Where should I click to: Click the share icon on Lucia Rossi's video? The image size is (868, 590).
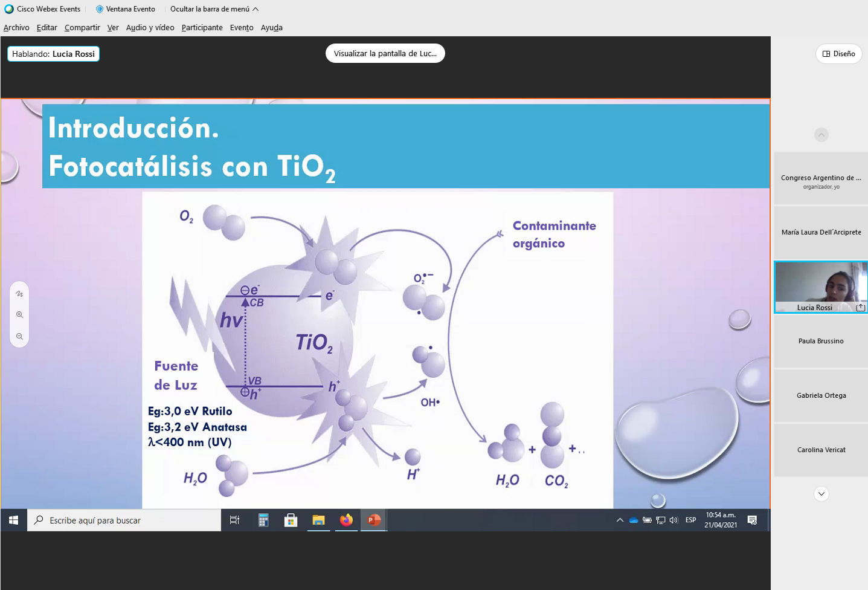point(861,308)
